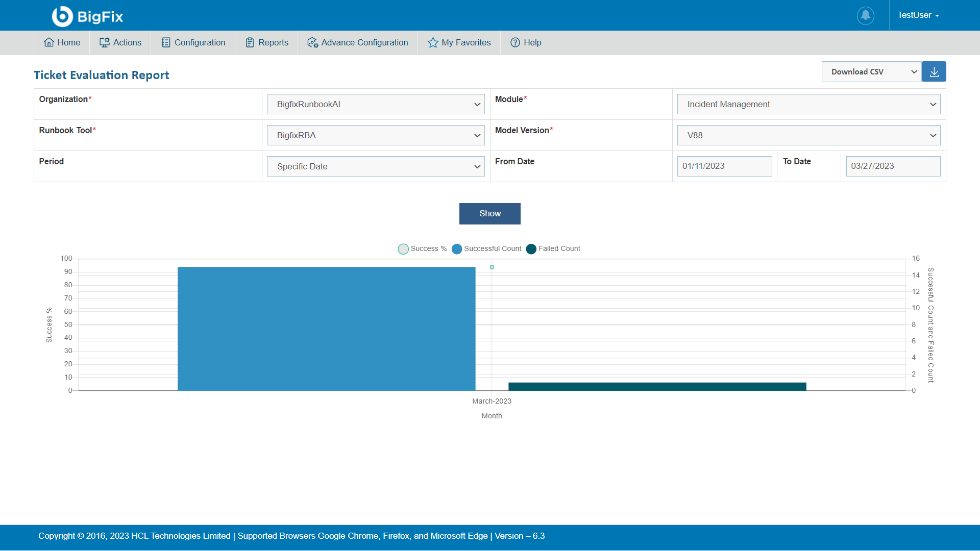
Task: Click the Home house icon
Action: click(49, 42)
